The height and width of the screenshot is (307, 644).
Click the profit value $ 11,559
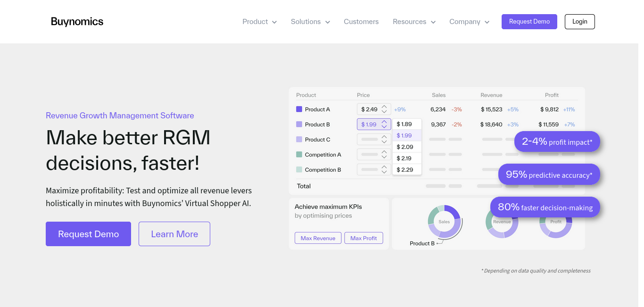coord(549,124)
